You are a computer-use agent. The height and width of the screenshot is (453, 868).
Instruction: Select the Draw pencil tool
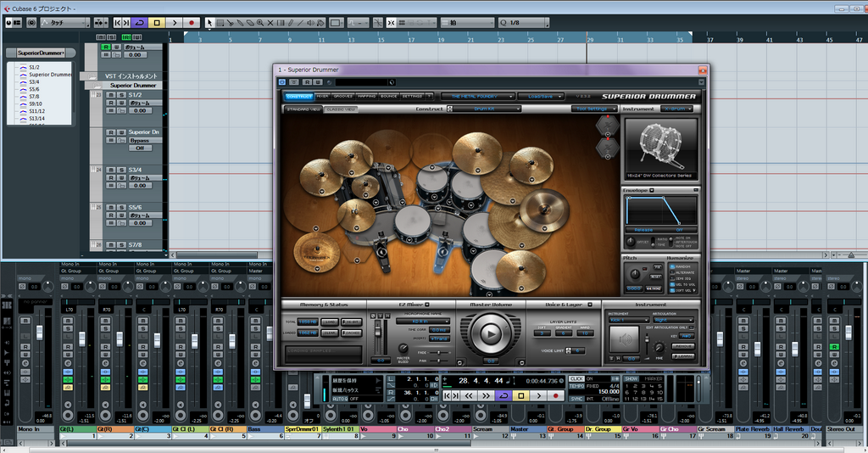292,23
